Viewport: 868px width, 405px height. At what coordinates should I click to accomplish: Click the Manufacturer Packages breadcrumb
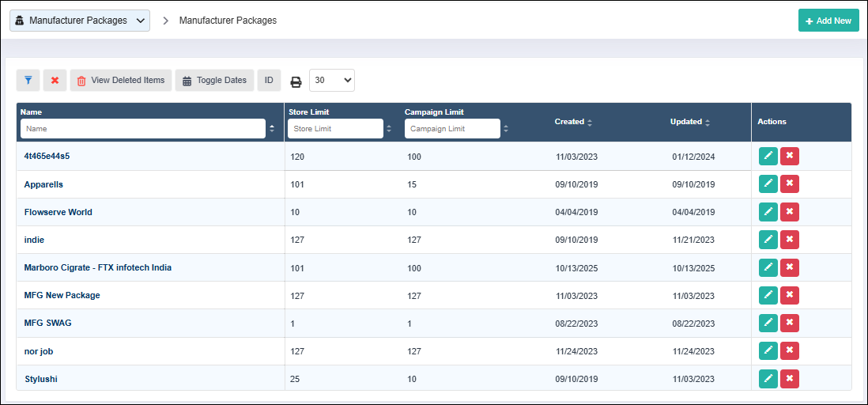tap(228, 21)
